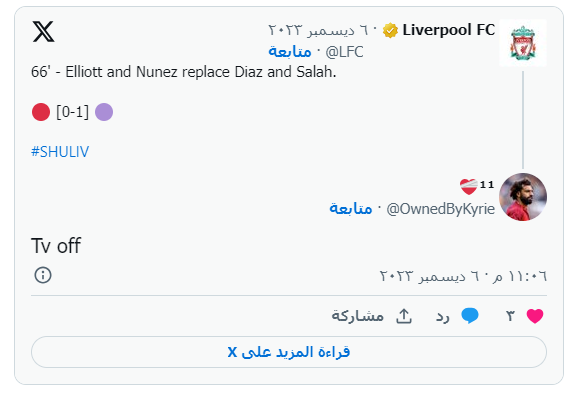
Task: Open the Liverpool FC account name
Action: pyautogui.click(x=448, y=30)
